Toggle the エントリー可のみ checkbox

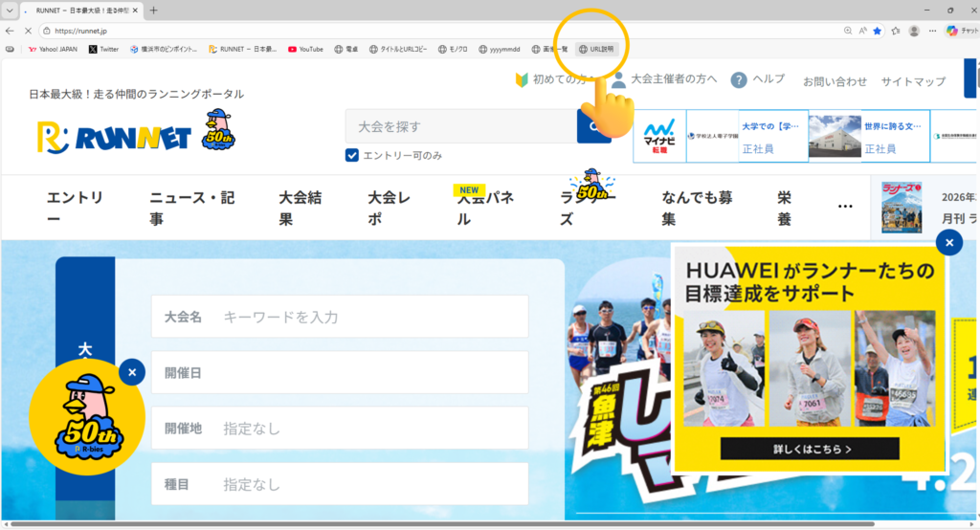click(352, 156)
